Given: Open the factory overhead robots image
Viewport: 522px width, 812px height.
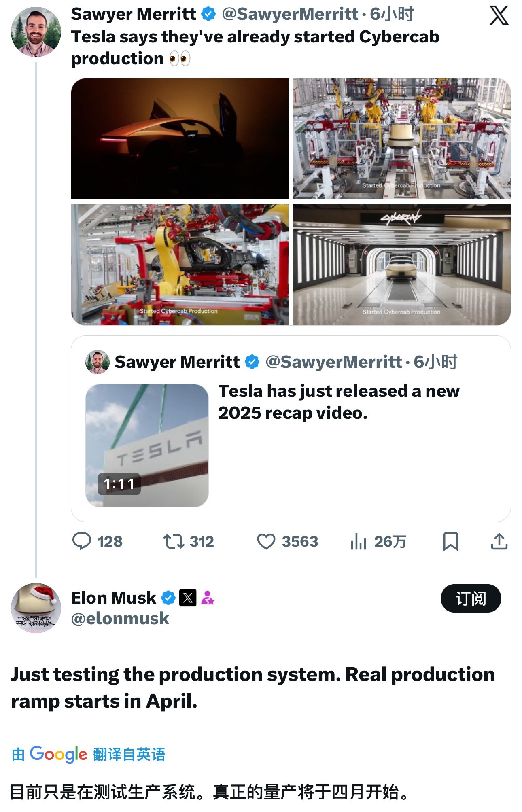Looking at the screenshot, I should [401, 139].
